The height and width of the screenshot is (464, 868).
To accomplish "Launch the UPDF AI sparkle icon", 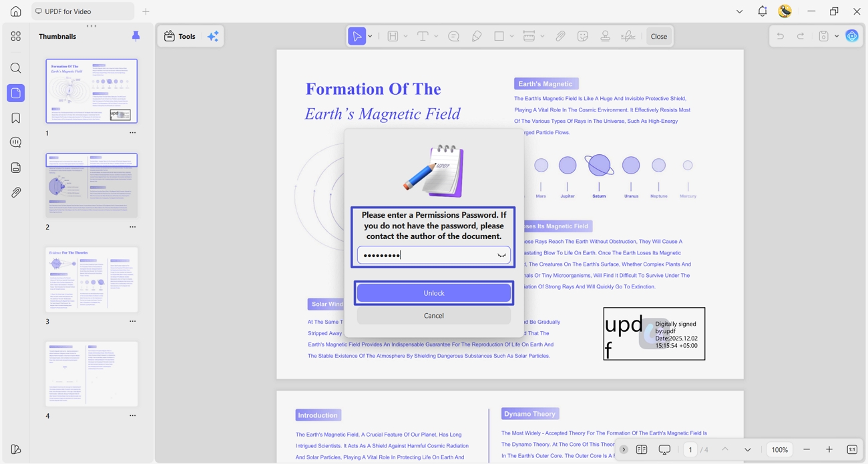I will tap(213, 36).
